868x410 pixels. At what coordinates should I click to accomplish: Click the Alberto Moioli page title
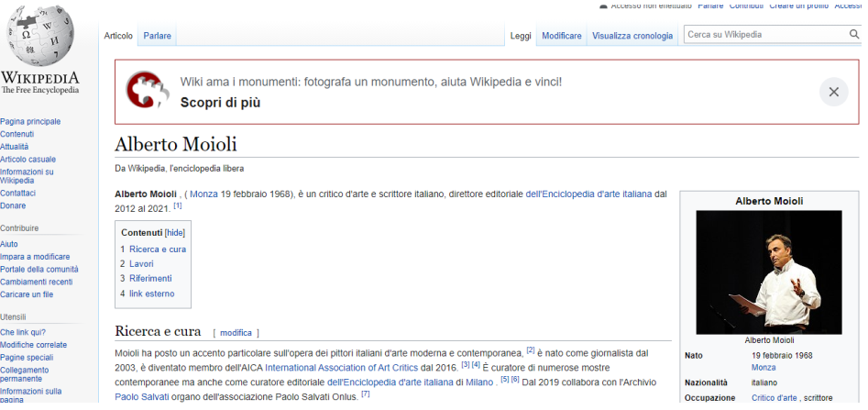click(x=175, y=145)
